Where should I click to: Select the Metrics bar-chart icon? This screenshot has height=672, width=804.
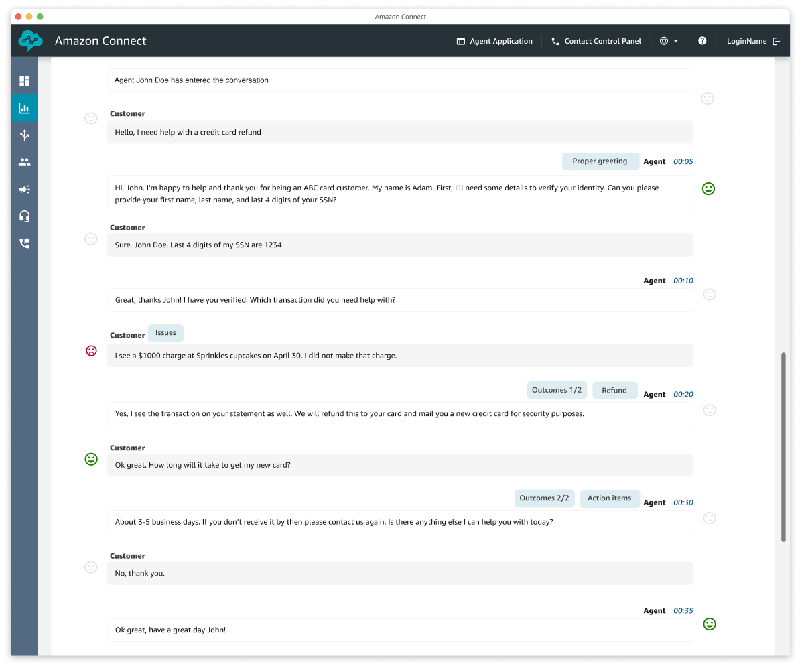coord(24,108)
